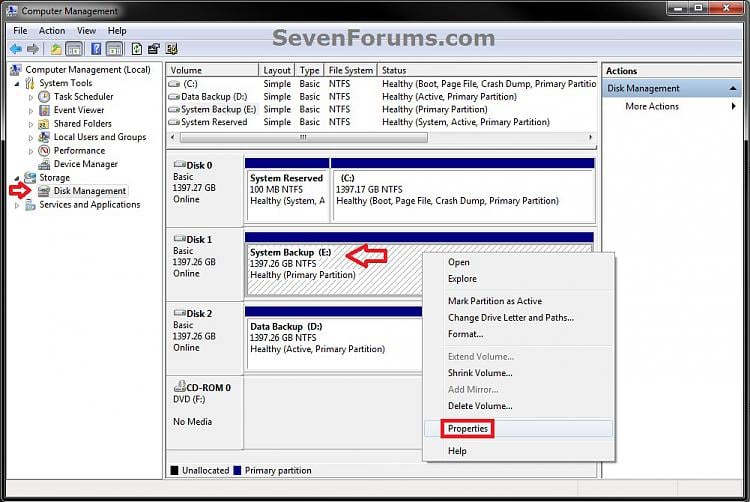750x502 pixels.
Task: Click the gray Forward arrow in toolbar
Action: [33, 49]
